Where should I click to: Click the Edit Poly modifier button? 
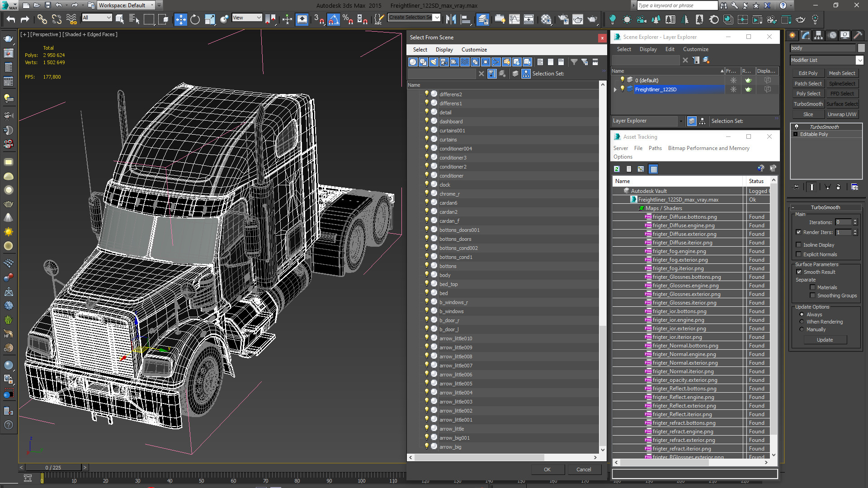coord(808,73)
